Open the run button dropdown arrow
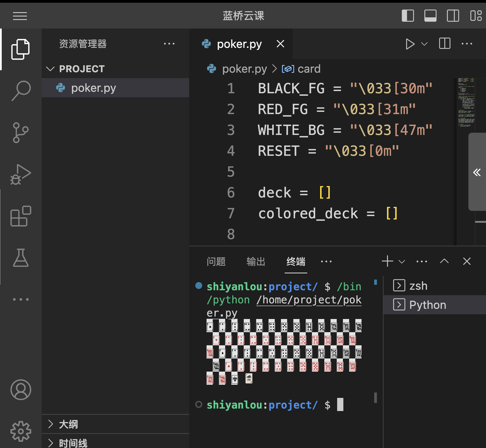Viewport: 486px width, 448px height. tap(425, 44)
